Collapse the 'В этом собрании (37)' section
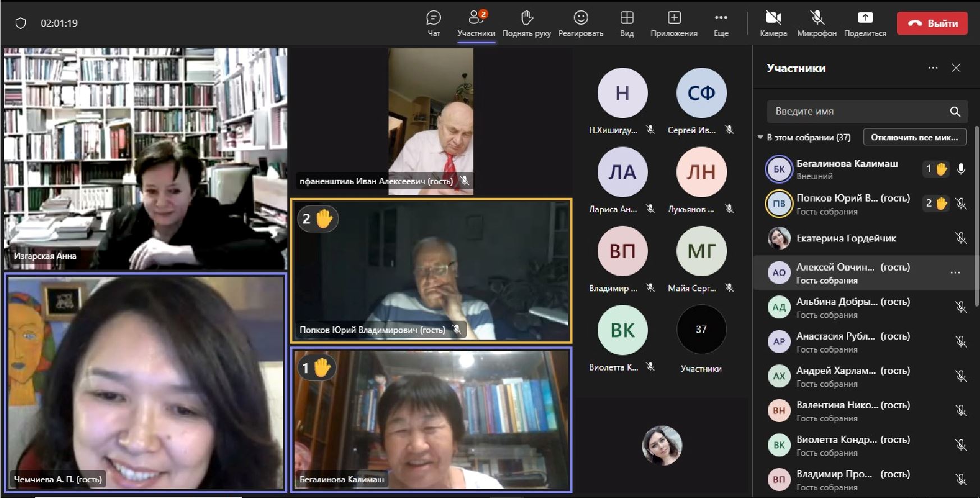 760,137
